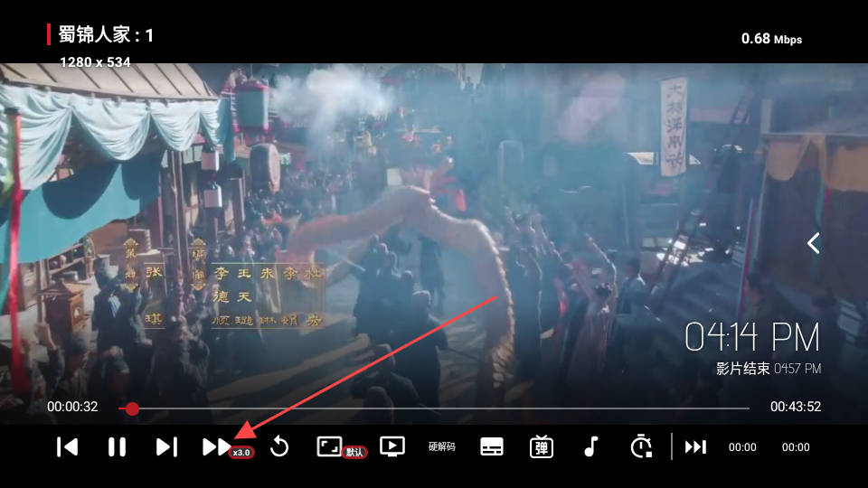868x488 pixels.
Task: Toggle the 默认 scale badge
Action: tap(354, 452)
